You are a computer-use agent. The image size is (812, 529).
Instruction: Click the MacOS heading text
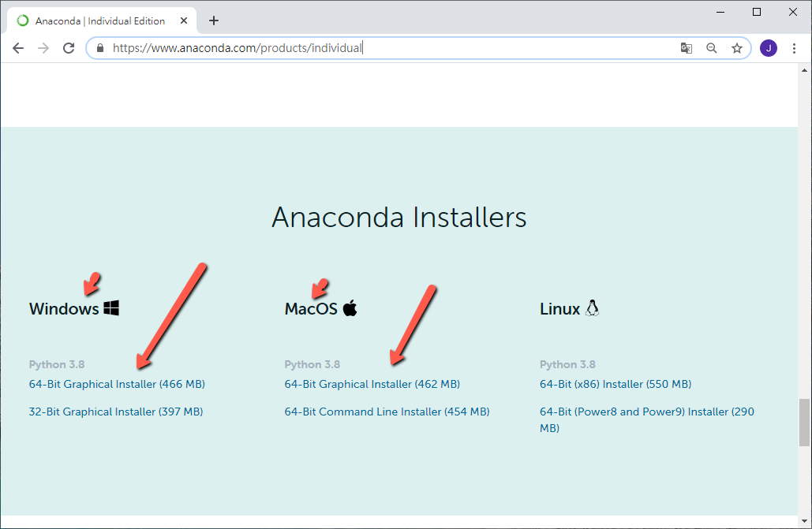coord(311,309)
